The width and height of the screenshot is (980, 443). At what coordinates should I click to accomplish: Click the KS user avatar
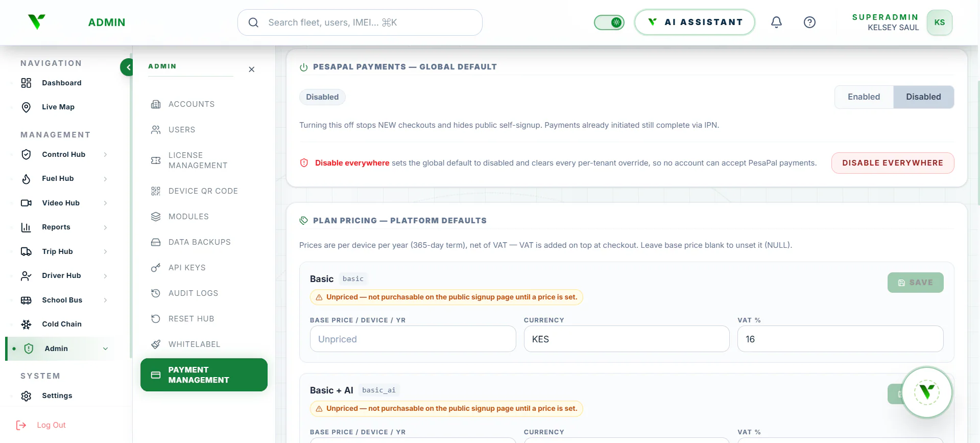click(x=939, y=22)
